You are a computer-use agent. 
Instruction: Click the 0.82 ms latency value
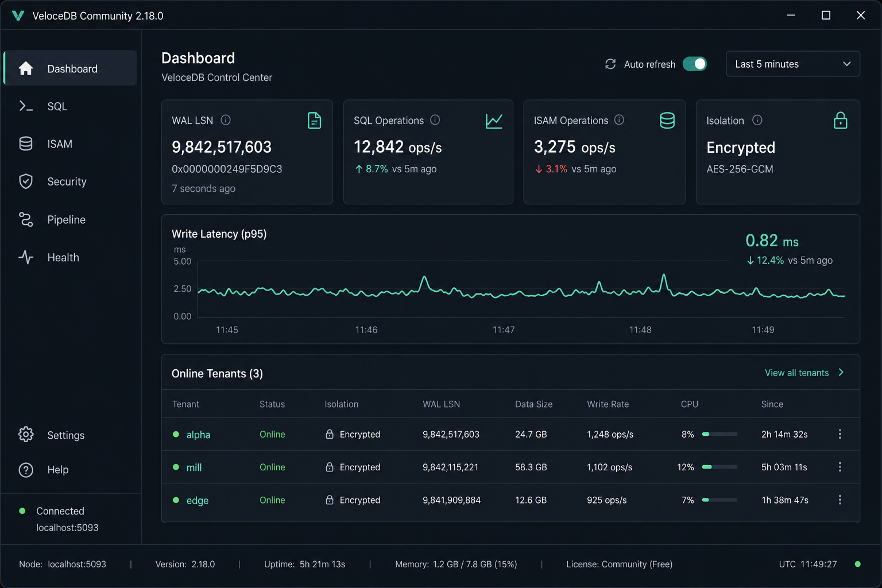point(772,241)
